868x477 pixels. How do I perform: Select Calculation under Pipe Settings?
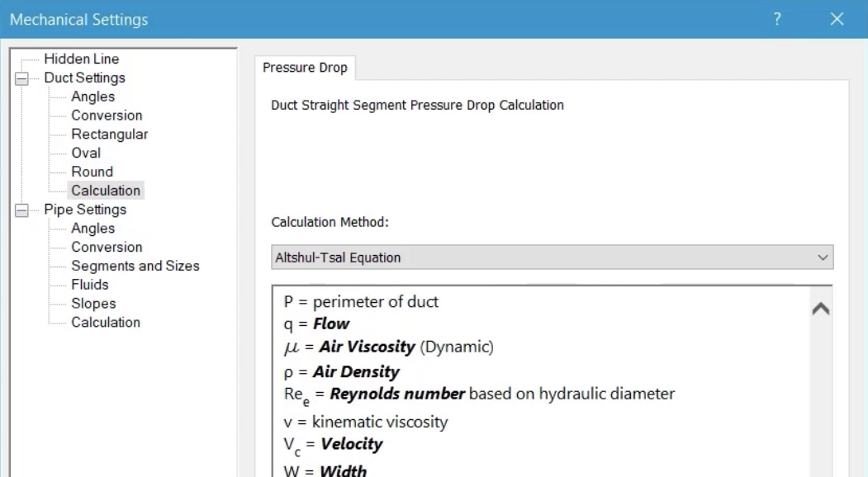pos(106,322)
